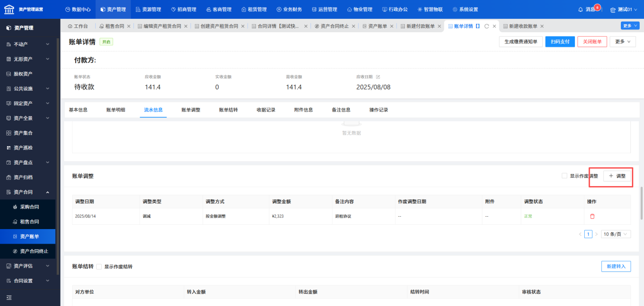The image size is (644, 306).
Task: Expand the 资产盘点 sidebar group
Action: click(x=27, y=162)
